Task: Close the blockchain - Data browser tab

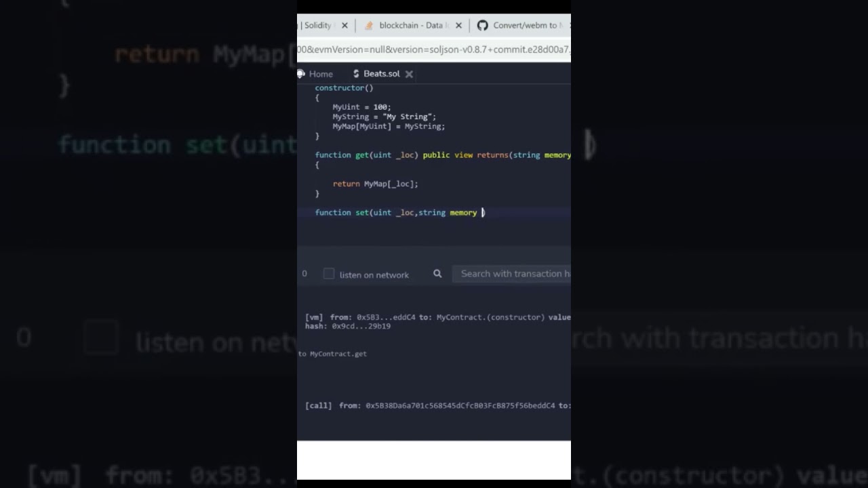Action: pyautogui.click(x=458, y=26)
